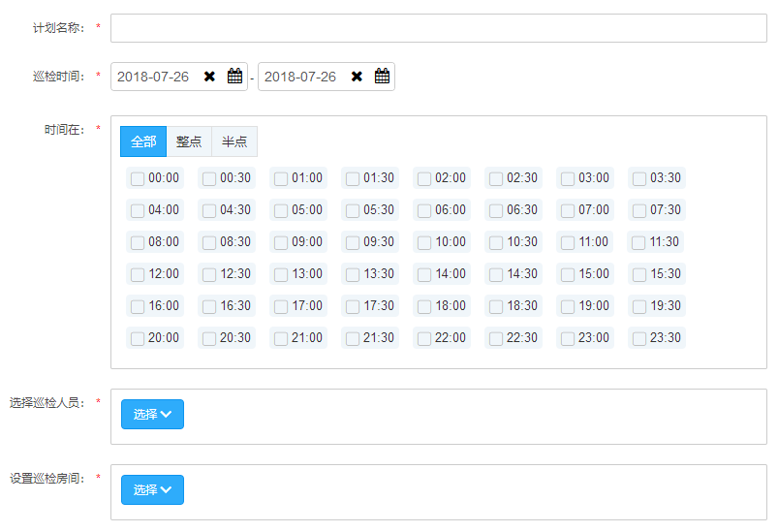778x532 pixels.
Task: Check the 14:30 time checkbox
Action: [496, 274]
